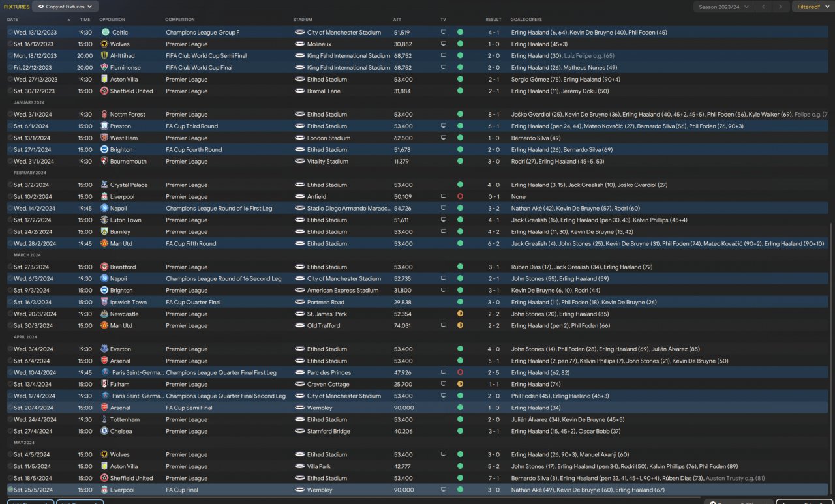
Task: Click the Vitality Stadium name
Action: 327,161
